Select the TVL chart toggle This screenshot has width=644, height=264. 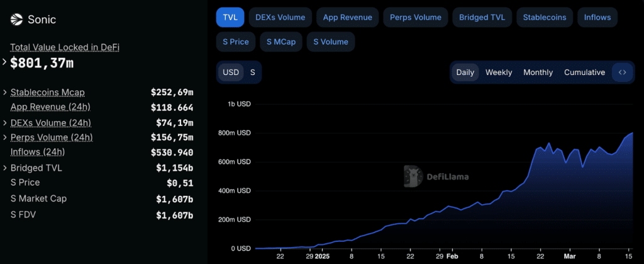click(230, 17)
